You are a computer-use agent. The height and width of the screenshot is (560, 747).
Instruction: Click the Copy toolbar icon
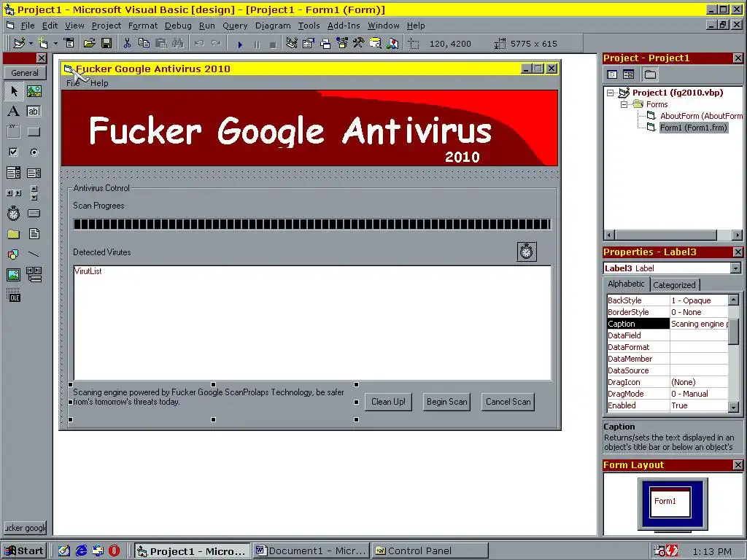click(144, 43)
